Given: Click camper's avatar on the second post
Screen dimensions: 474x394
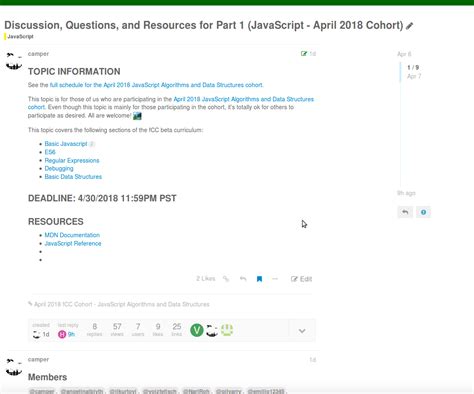Looking at the screenshot, I should [x=14, y=367].
